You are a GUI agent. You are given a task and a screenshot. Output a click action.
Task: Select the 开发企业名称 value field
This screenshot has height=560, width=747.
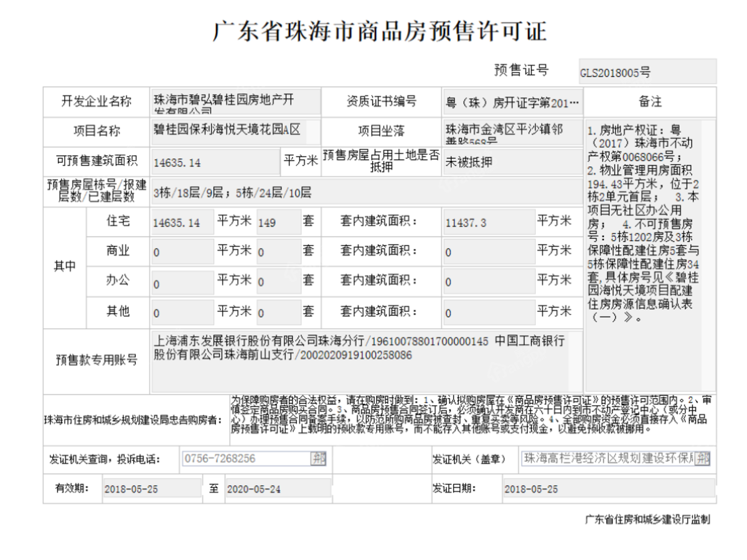[237, 101]
